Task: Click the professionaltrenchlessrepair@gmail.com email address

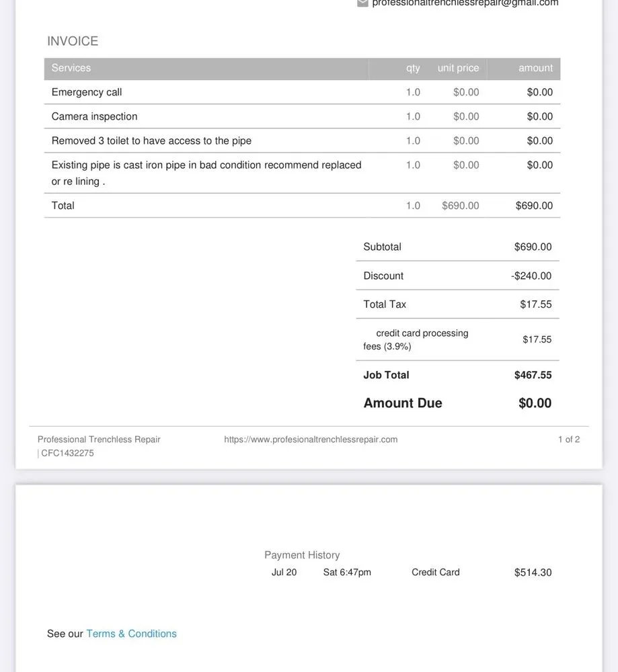Action: [x=465, y=3]
